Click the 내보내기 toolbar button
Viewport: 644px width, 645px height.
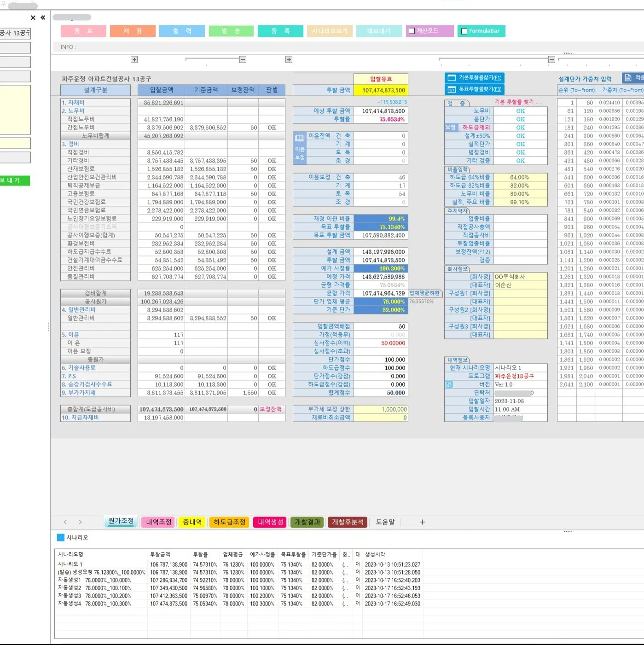(379, 31)
